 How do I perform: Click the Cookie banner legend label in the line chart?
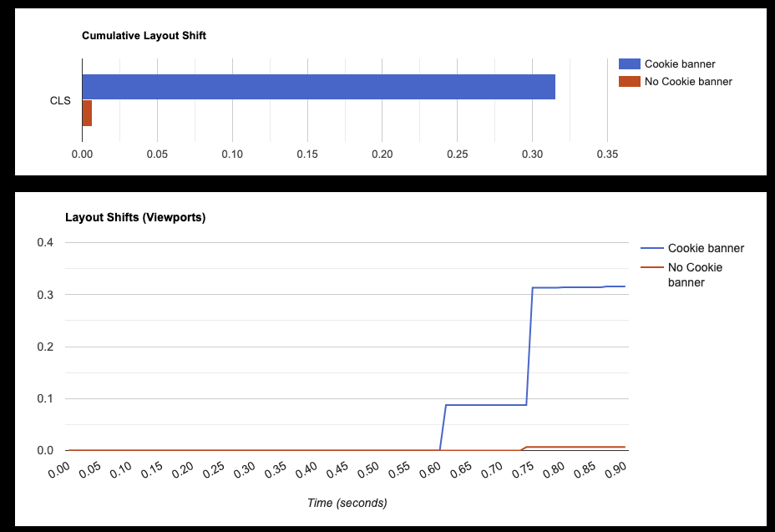[x=706, y=248]
